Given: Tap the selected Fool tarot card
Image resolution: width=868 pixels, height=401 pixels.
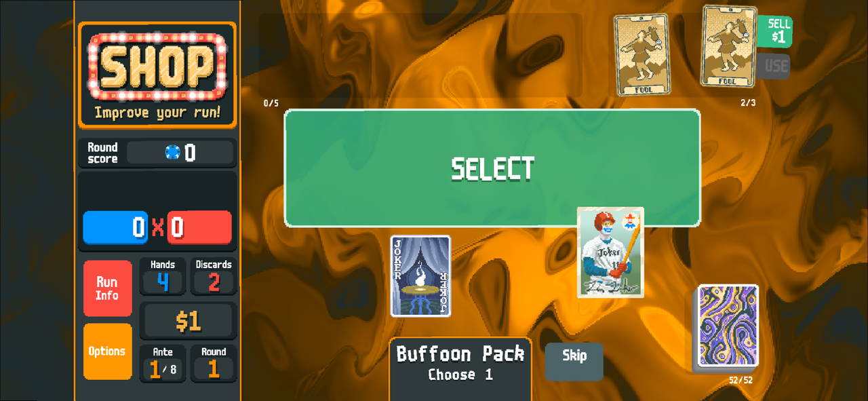Looking at the screenshot, I should click(729, 46).
